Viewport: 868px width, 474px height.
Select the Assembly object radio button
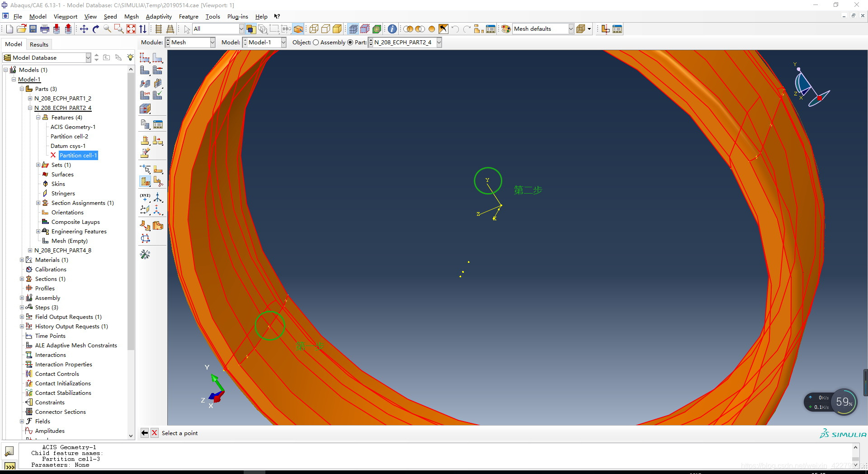(316, 43)
